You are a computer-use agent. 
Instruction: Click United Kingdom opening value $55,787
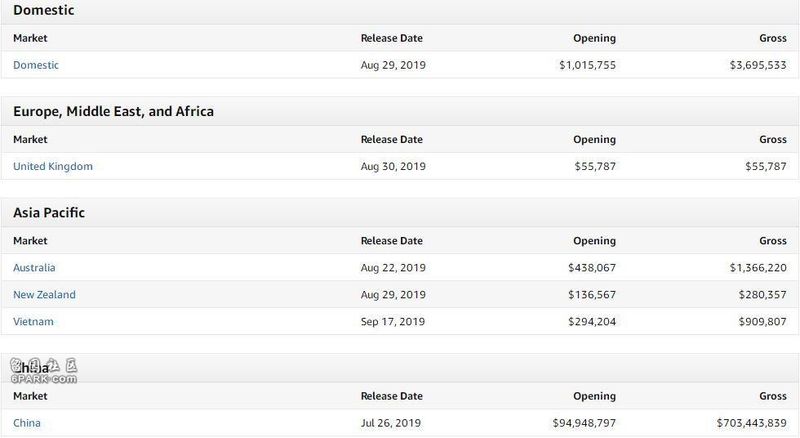(x=594, y=166)
